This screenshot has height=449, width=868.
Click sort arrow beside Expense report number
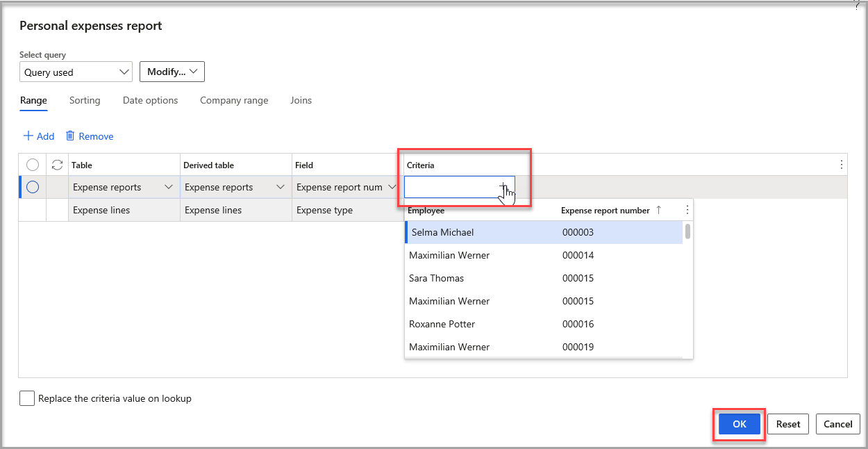pos(659,210)
